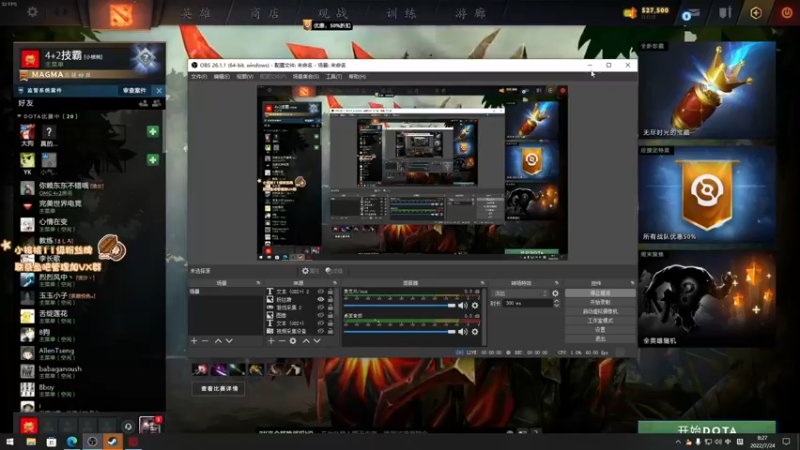Toggle visibility of 视频采集设备 source
Viewport: 800px width, 450px height.
point(320,331)
